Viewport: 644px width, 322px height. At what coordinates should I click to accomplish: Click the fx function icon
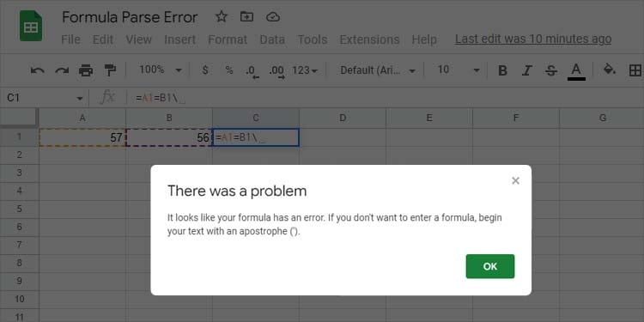[107, 98]
